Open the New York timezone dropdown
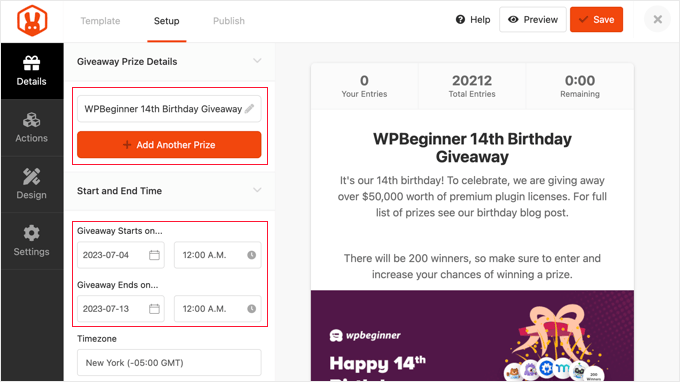 [169, 362]
